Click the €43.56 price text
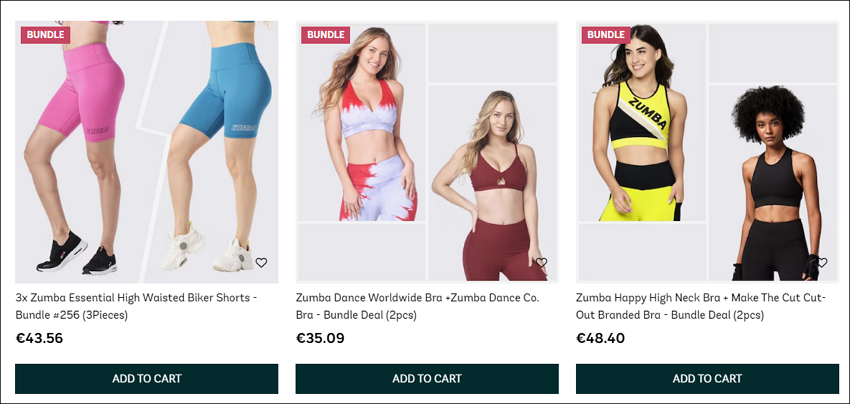 39,338
